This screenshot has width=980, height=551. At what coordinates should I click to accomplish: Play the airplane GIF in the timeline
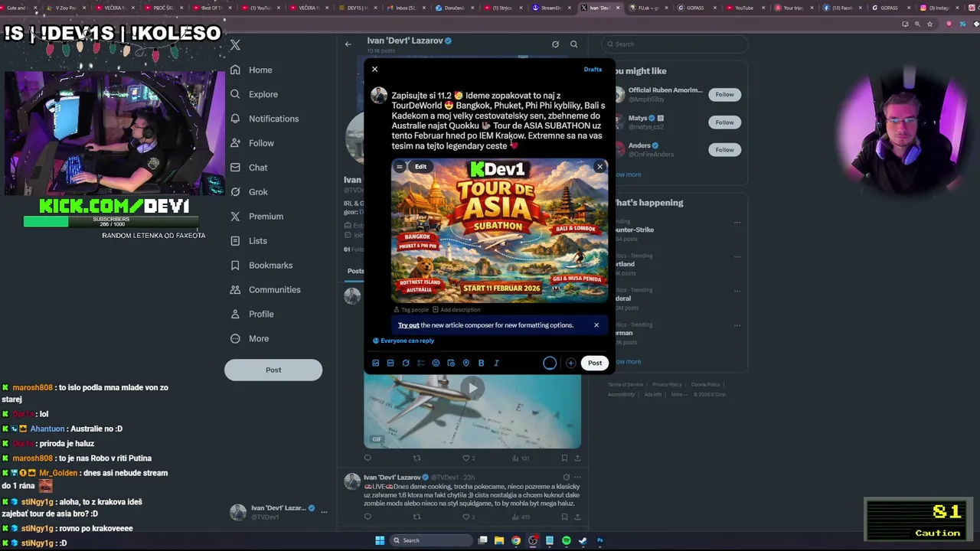(x=472, y=388)
